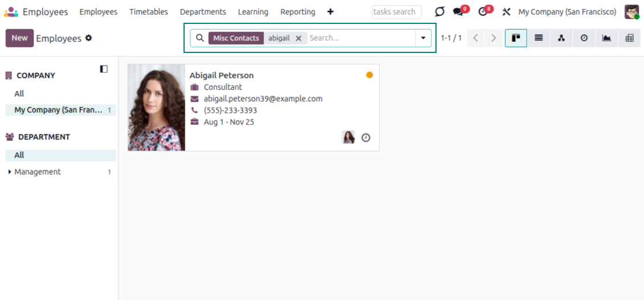Screen dimensions: 644x300
Task: Click the Employees settings gear icon
Action: 88,38
